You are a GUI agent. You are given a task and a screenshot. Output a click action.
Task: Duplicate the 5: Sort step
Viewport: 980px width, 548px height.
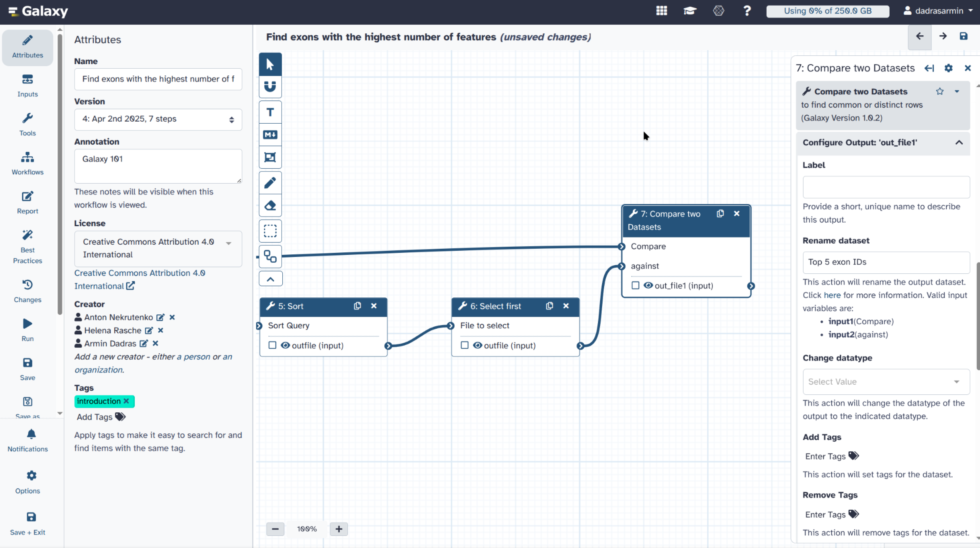pyautogui.click(x=357, y=306)
